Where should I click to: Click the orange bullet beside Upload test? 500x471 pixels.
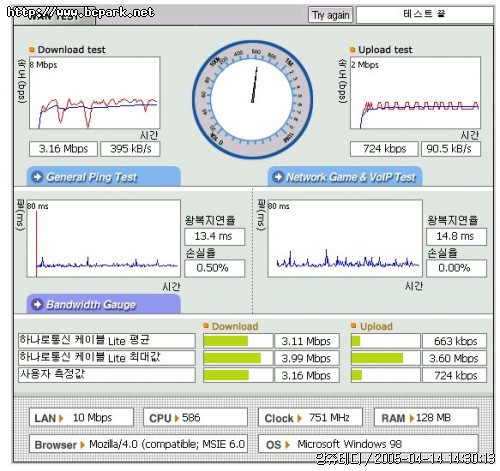pos(352,50)
